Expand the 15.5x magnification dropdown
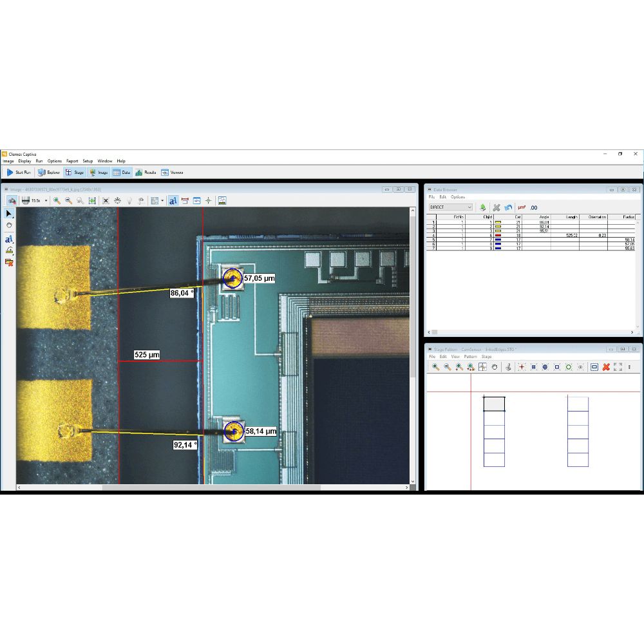 [46, 201]
